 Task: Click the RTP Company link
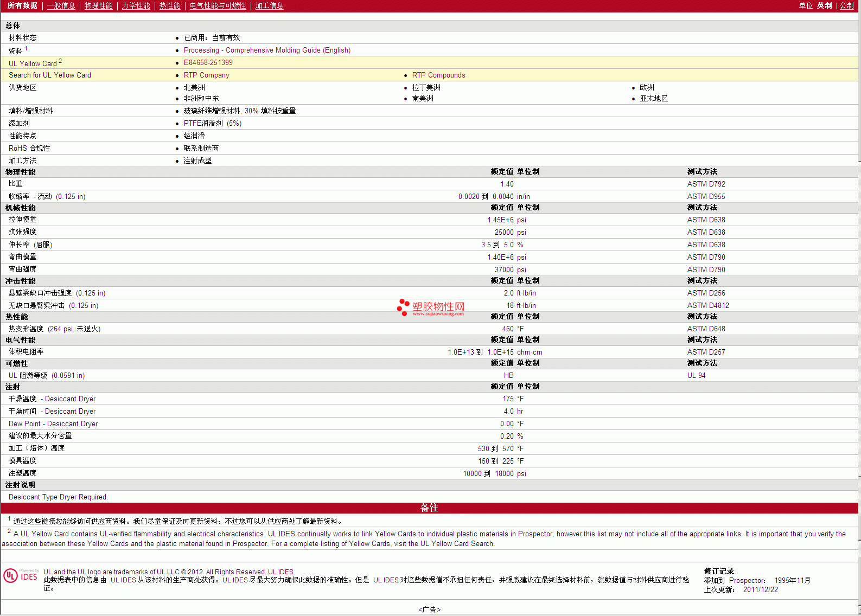point(206,75)
